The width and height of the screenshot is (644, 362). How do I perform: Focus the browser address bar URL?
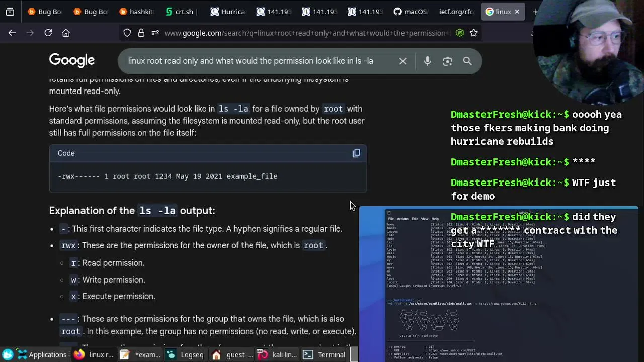(307, 33)
